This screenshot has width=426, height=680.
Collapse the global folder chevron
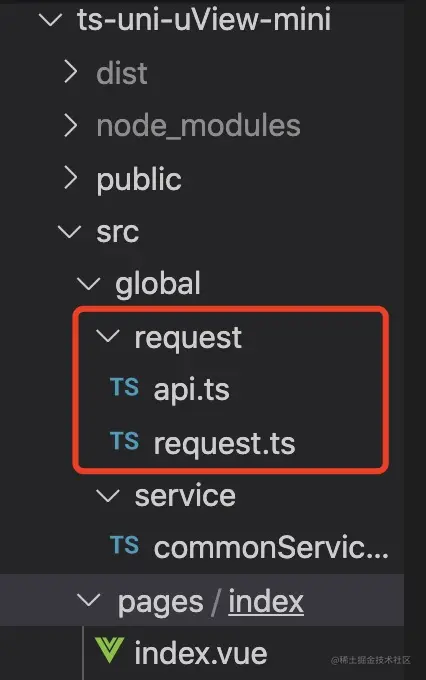[88, 284]
